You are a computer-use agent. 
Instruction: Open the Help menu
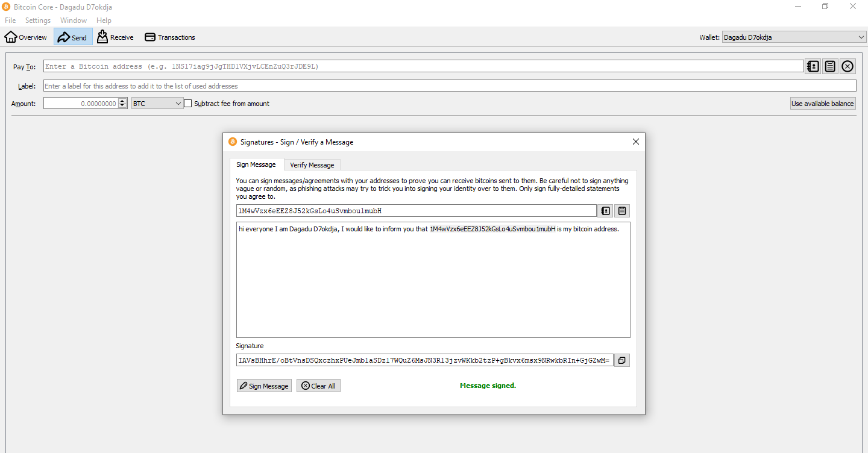[104, 20]
